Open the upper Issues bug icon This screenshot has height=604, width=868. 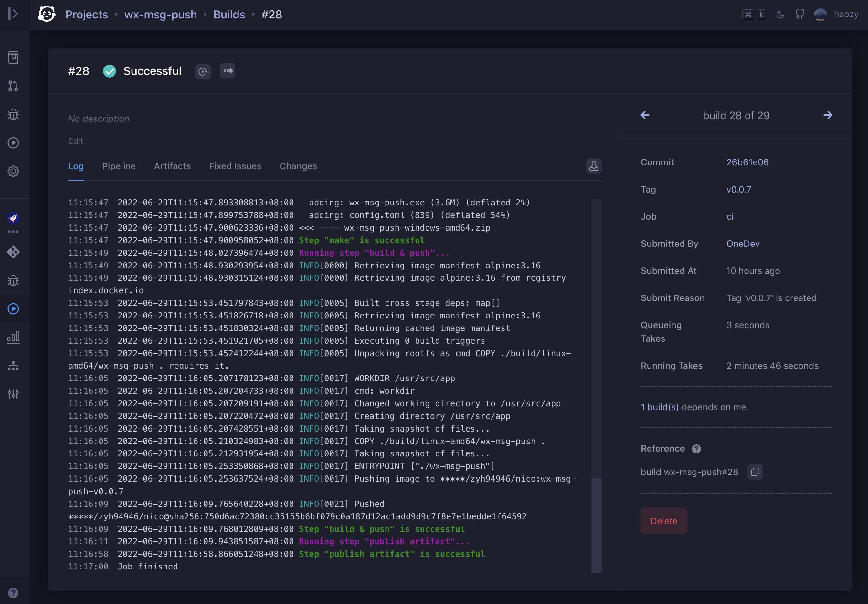(13, 115)
